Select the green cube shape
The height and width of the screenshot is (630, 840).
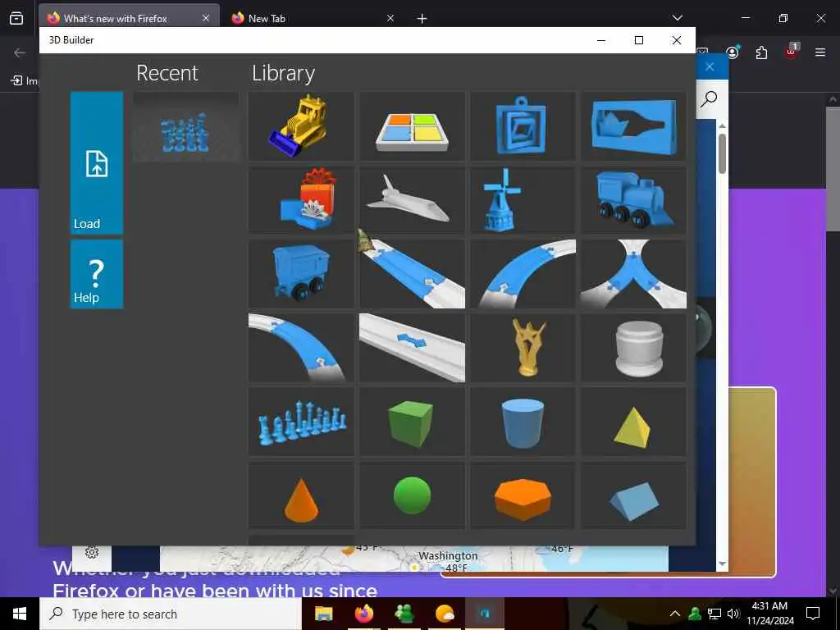[412, 422]
